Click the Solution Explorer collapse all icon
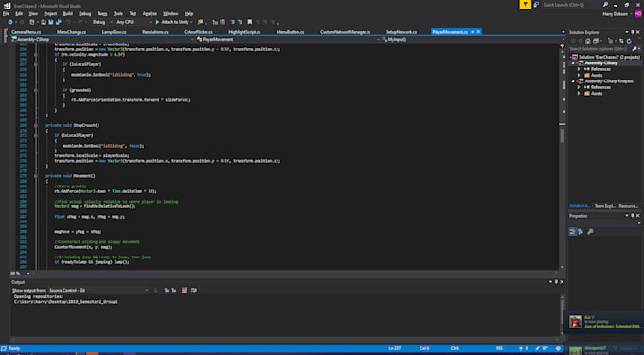 621,41
